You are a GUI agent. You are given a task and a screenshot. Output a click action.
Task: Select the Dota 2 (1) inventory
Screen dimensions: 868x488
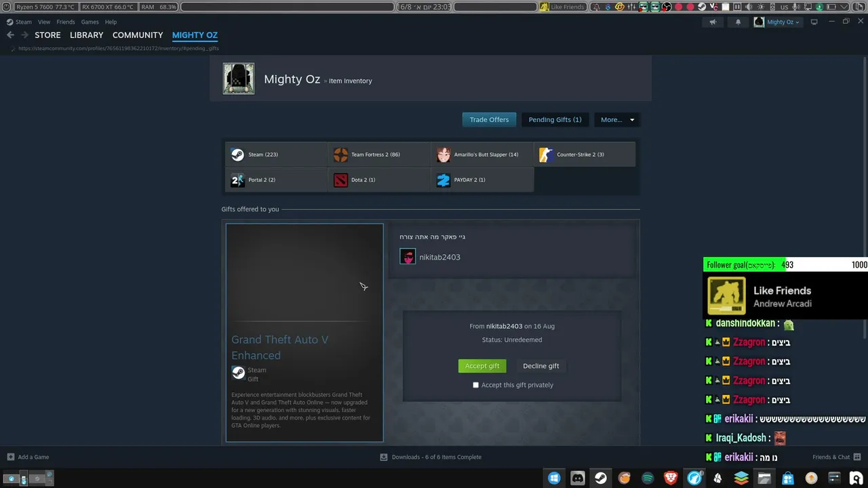pyautogui.click(x=379, y=180)
